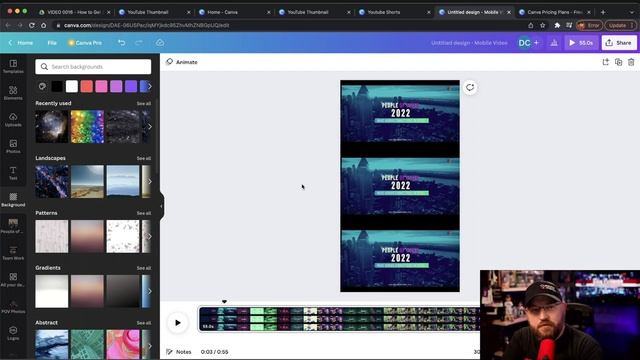Click the Search backgrounds field
The width and height of the screenshot is (640, 360).
click(93, 67)
